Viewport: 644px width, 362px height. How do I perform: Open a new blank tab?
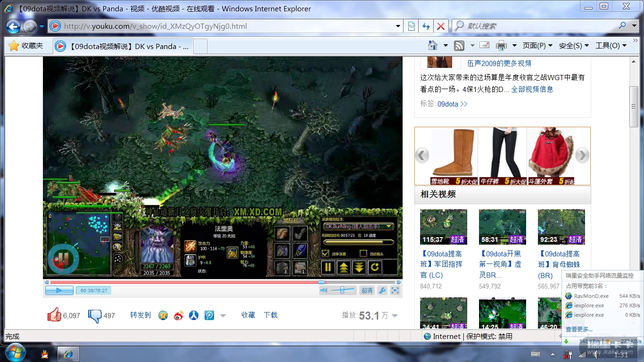200,46
